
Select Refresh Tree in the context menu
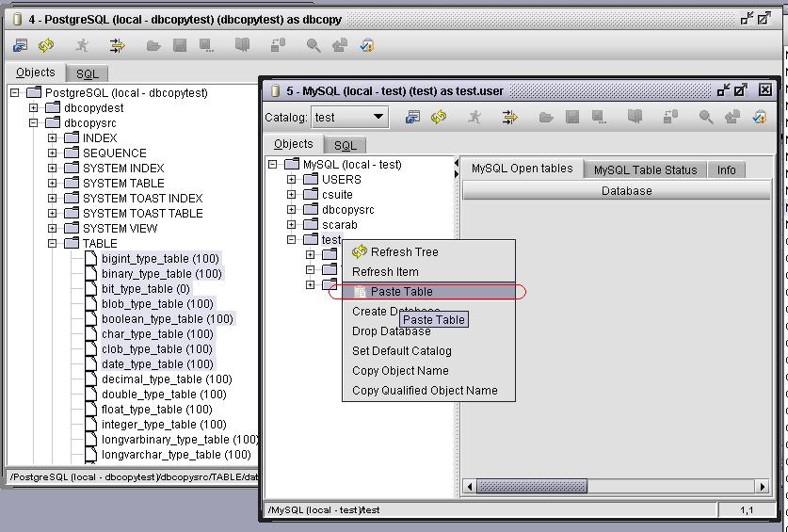coord(404,252)
